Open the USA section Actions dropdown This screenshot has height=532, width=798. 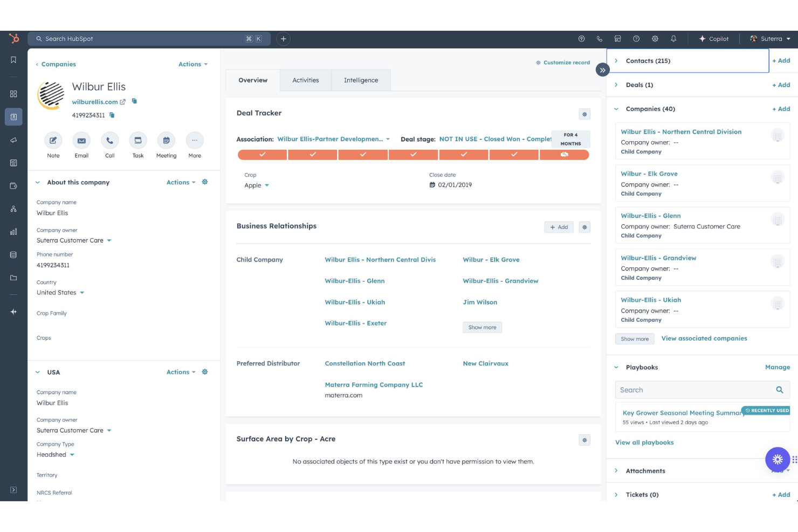click(181, 372)
